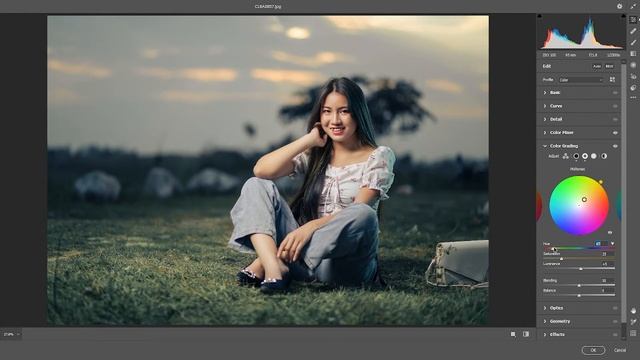
Task: Toggle full screen mode icon
Action: [633, 6]
